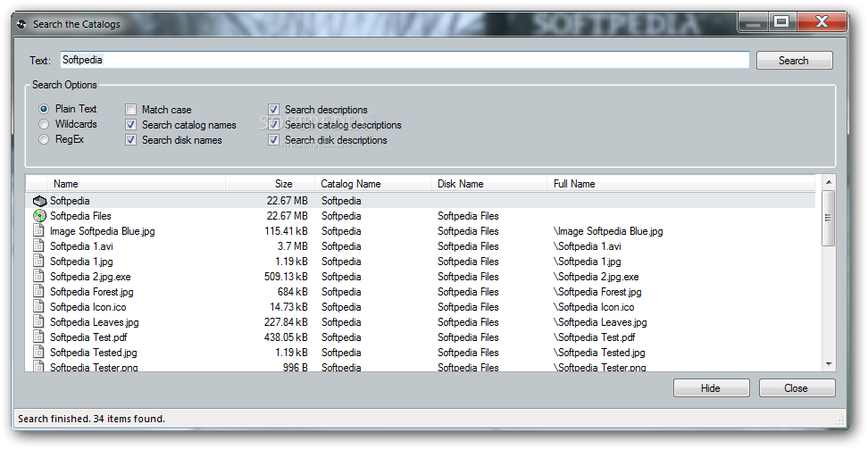
Task: Click file icon of Softpedia 2.jpg.exe
Action: tap(38, 276)
